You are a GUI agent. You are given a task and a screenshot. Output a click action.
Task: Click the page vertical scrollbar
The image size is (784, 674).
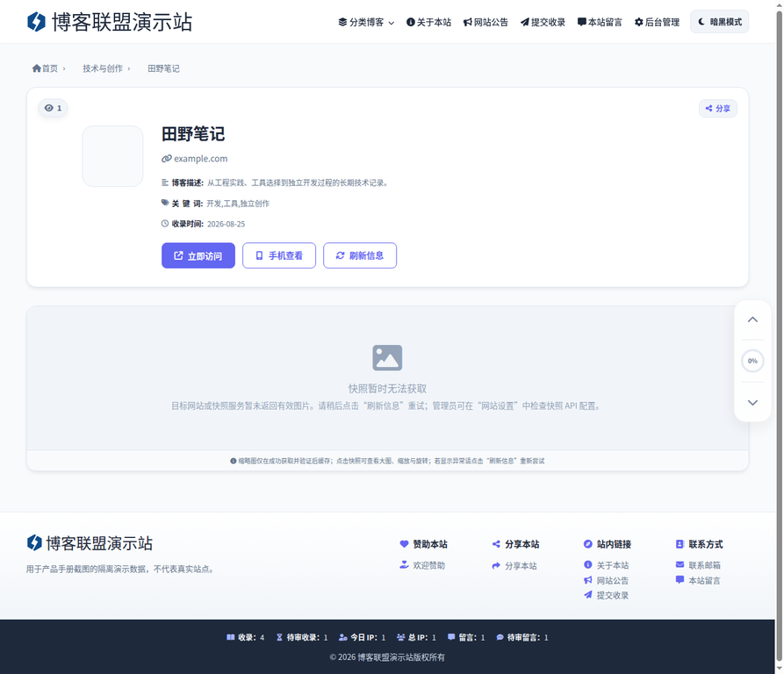click(x=779, y=337)
